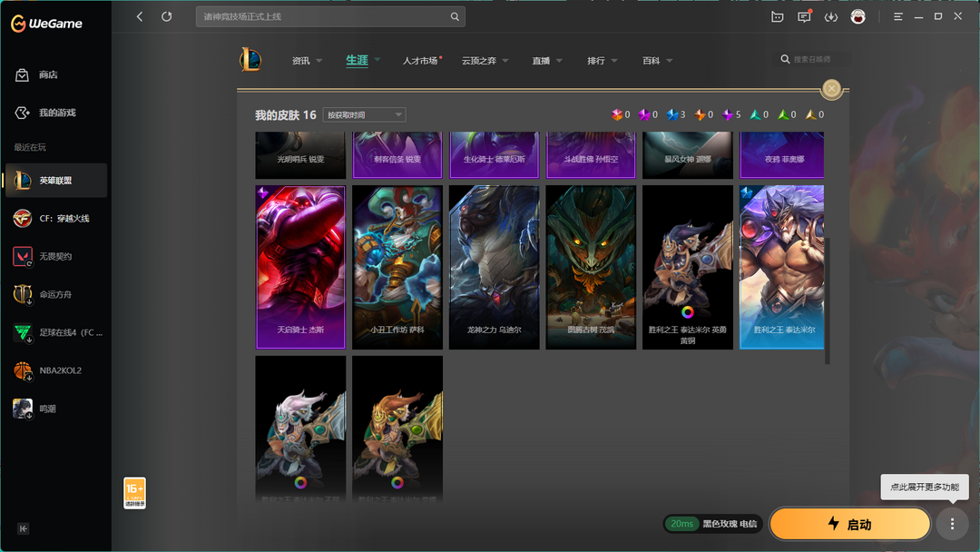Open the 胜利之王 泰达米尔 英勇黄铜 chroma card

click(688, 267)
